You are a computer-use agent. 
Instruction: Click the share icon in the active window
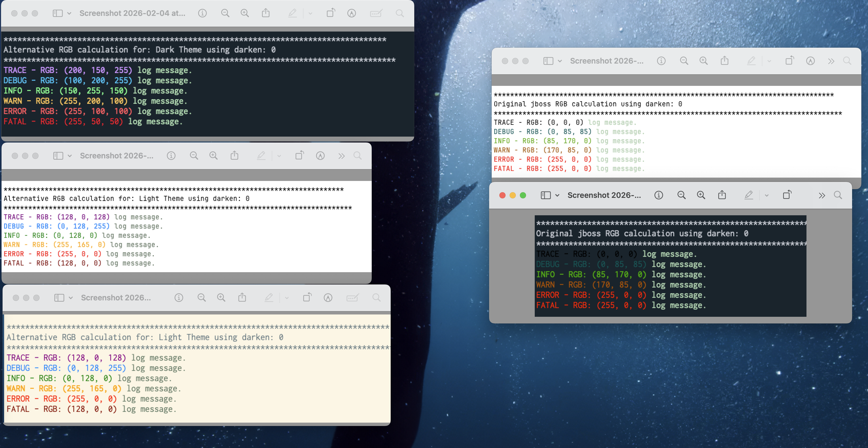[722, 195]
